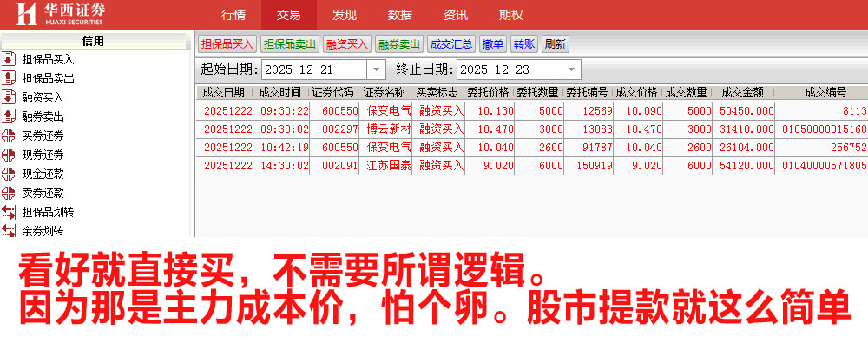The height and width of the screenshot is (350, 868).
Task: Click the 现金还款 sidebar icon
Action: pyautogui.click(x=9, y=174)
